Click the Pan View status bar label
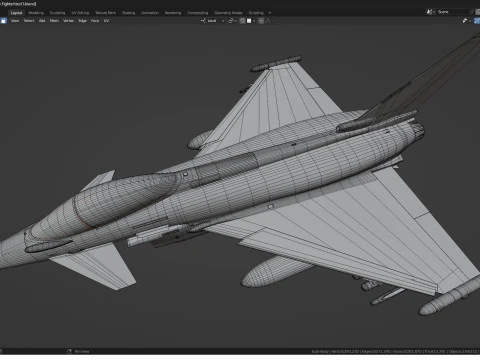The width and height of the screenshot is (480, 360). pos(82,351)
